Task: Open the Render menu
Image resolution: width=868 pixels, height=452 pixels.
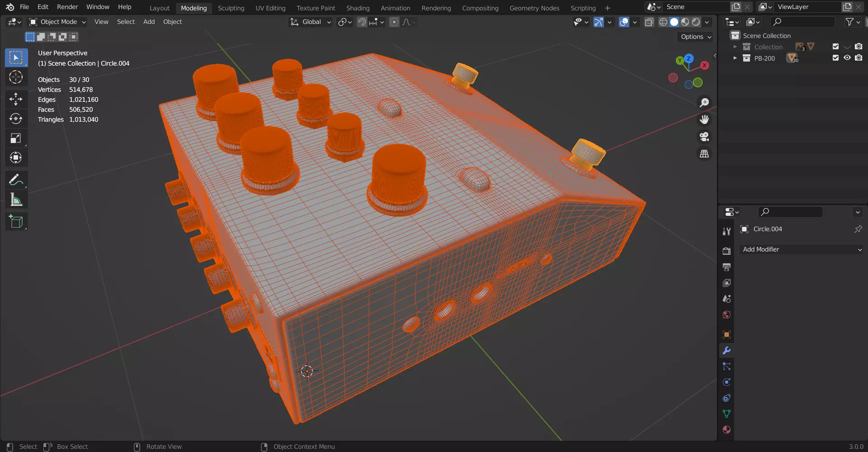Action: point(67,7)
